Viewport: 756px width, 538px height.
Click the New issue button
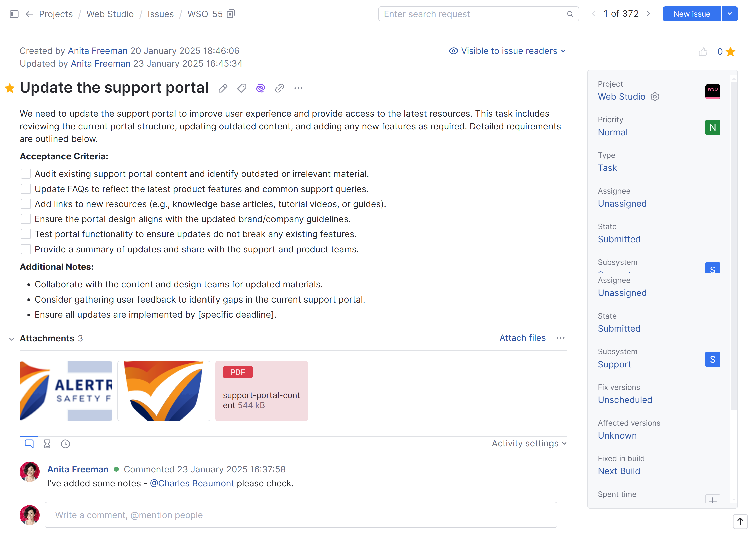tap(692, 14)
